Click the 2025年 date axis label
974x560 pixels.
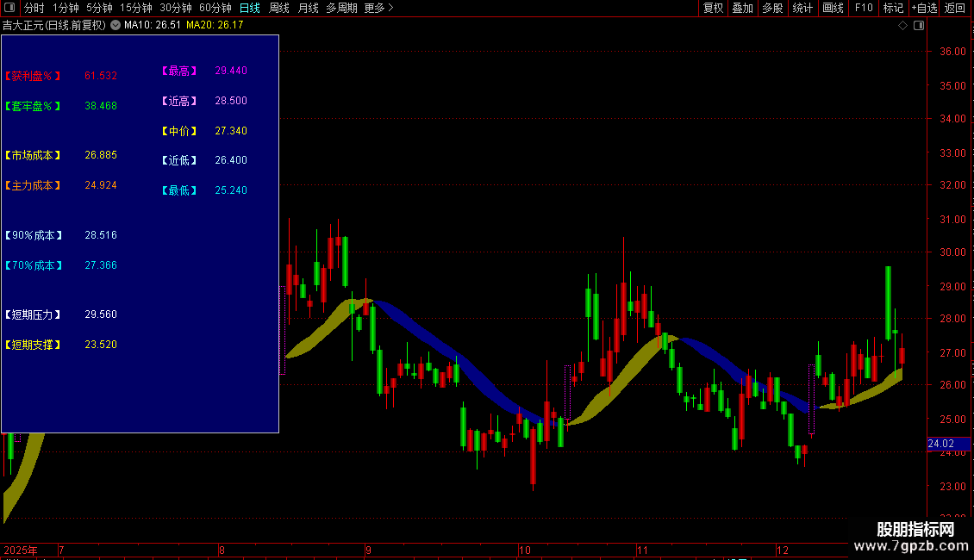20,550
